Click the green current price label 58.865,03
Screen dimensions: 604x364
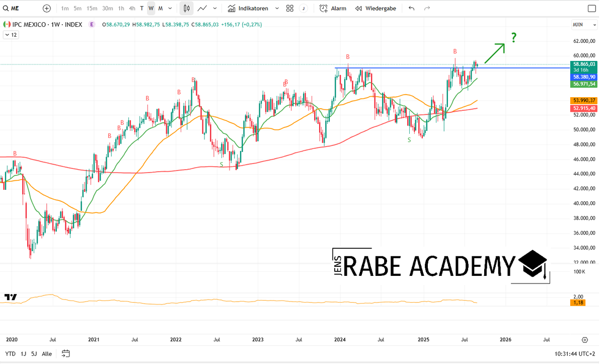click(x=584, y=64)
